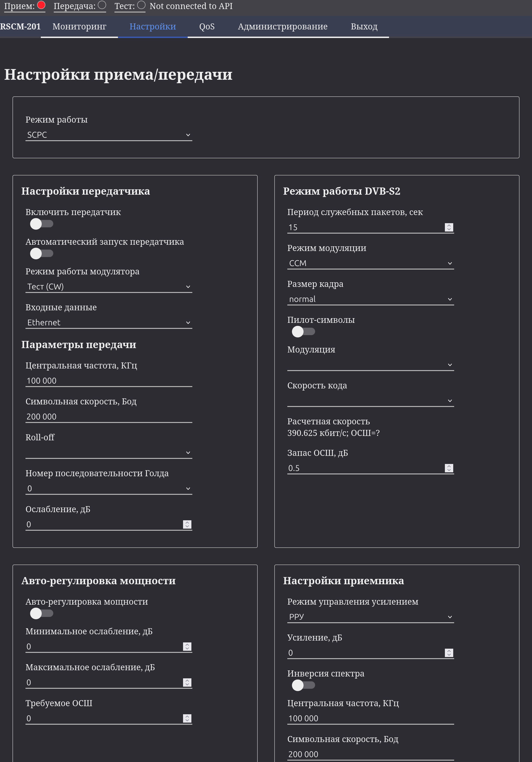Open the Режим модуляции CCM dropdown

[x=370, y=264]
